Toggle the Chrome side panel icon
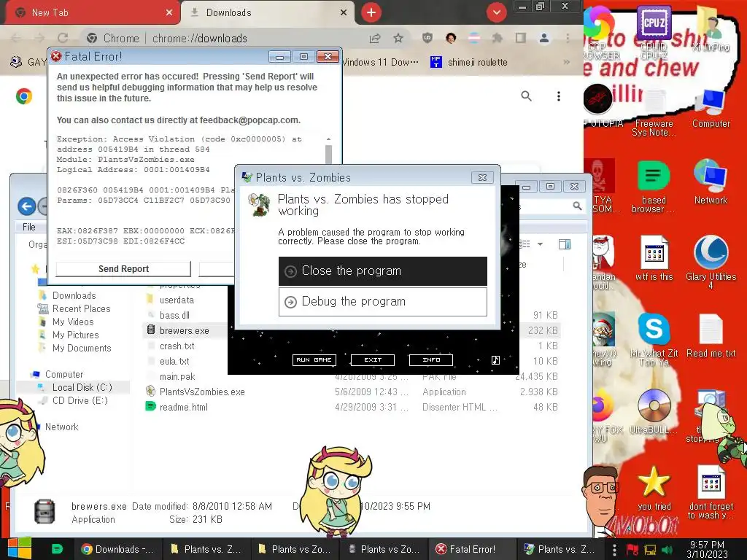This screenshot has height=560, width=747. click(x=521, y=38)
